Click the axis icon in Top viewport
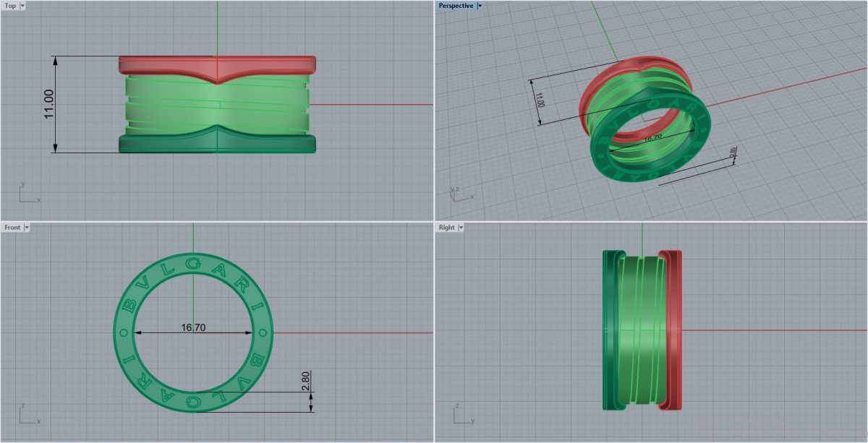868x443 pixels. point(29,194)
